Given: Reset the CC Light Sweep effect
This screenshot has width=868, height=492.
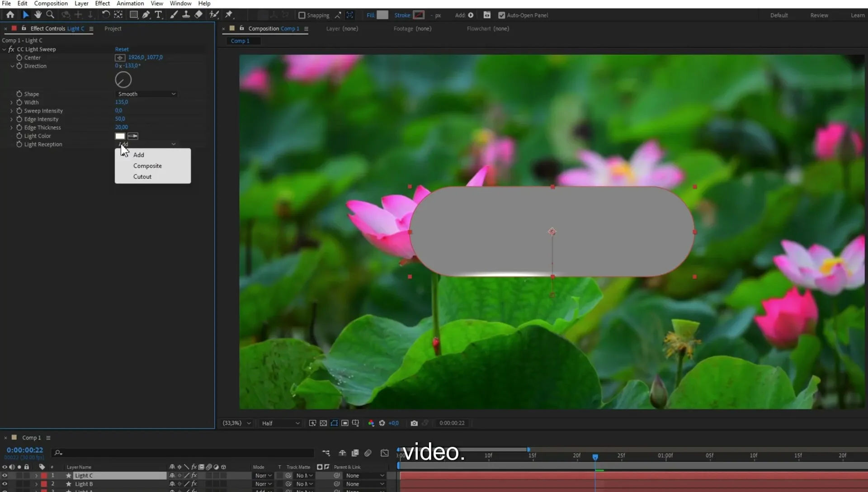Looking at the screenshot, I should pyautogui.click(x=122, y=49).
